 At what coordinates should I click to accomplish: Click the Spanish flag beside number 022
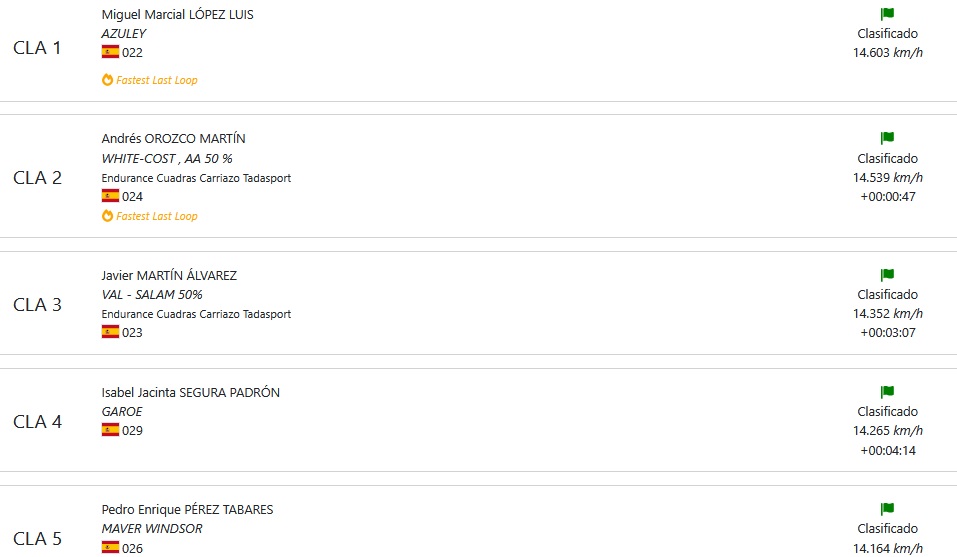click(110, 52)
